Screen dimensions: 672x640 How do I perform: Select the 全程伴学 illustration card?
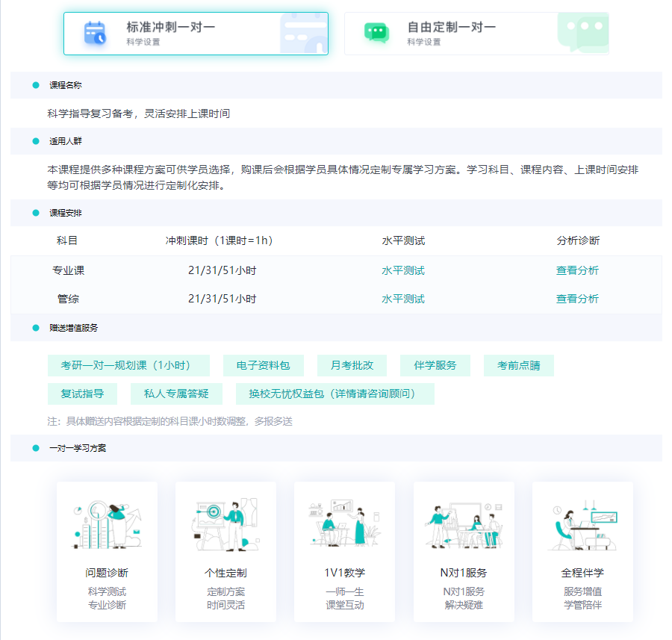tap(583, 552)
